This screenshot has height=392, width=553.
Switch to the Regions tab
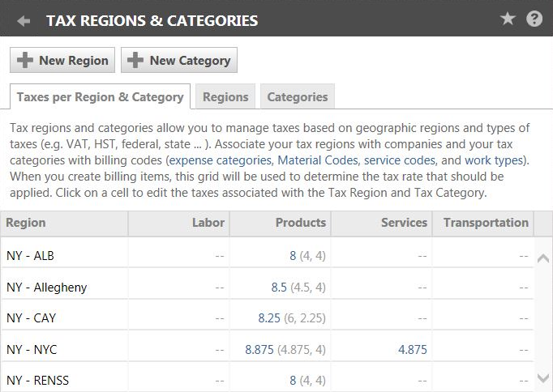tap(225, 97)
